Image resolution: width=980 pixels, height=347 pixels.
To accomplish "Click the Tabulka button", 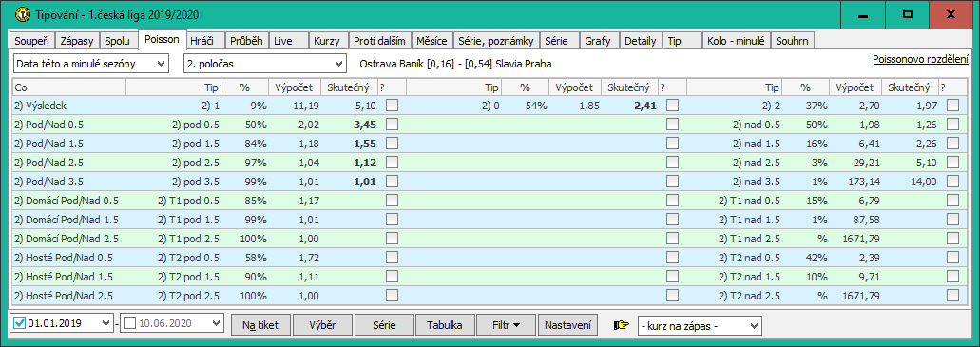I will point(445,325).
